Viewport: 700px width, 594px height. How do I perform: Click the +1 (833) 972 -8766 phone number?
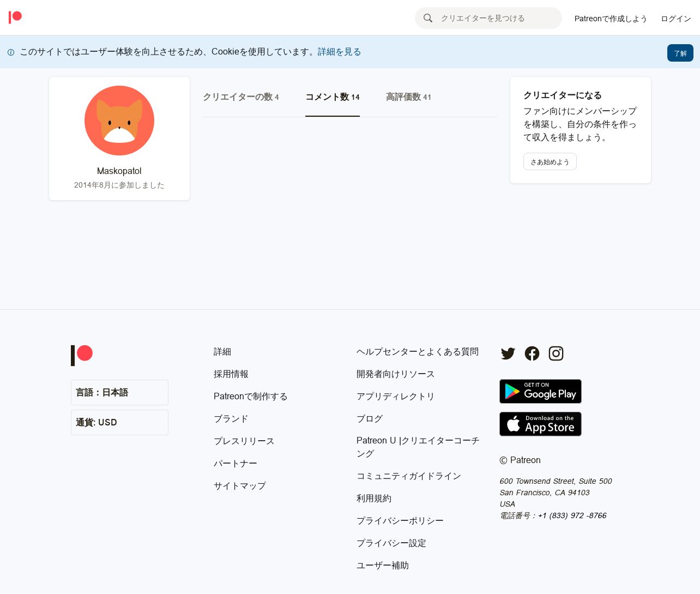point(572,515)
